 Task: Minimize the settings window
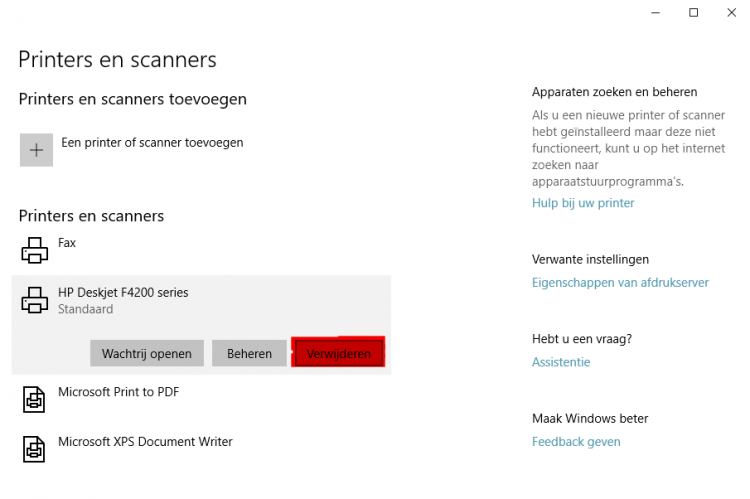[x=656, y=13]
